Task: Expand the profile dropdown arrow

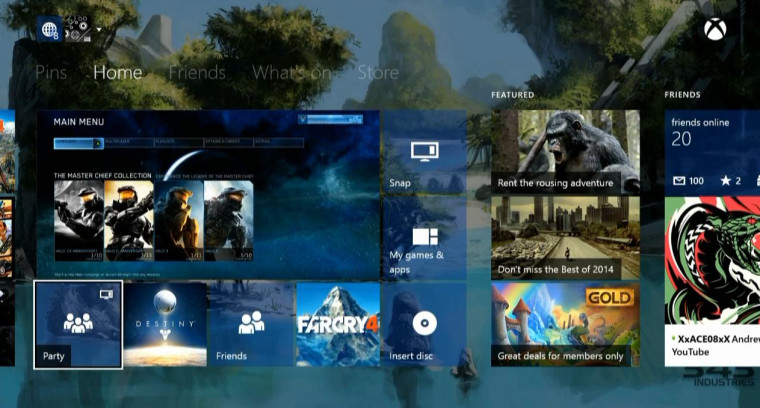Action: coord(99,30)
